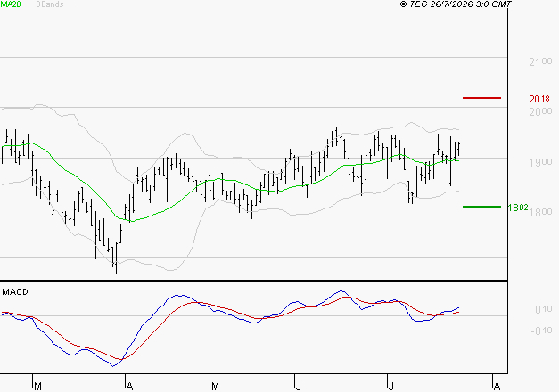Click the BBands legend label
Viewport: 559px width, 392px height.
[x=50, y=4]
